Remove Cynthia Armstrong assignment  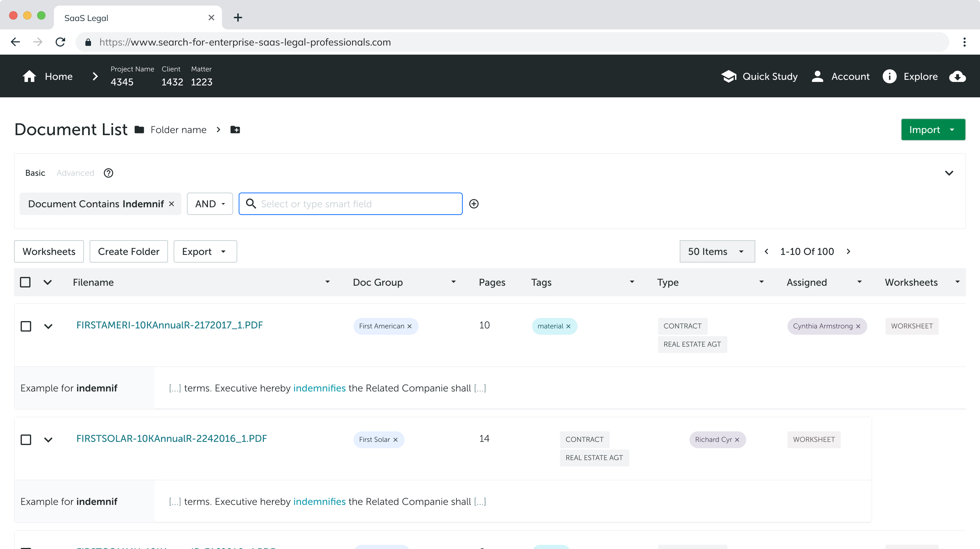coord(858,326)
